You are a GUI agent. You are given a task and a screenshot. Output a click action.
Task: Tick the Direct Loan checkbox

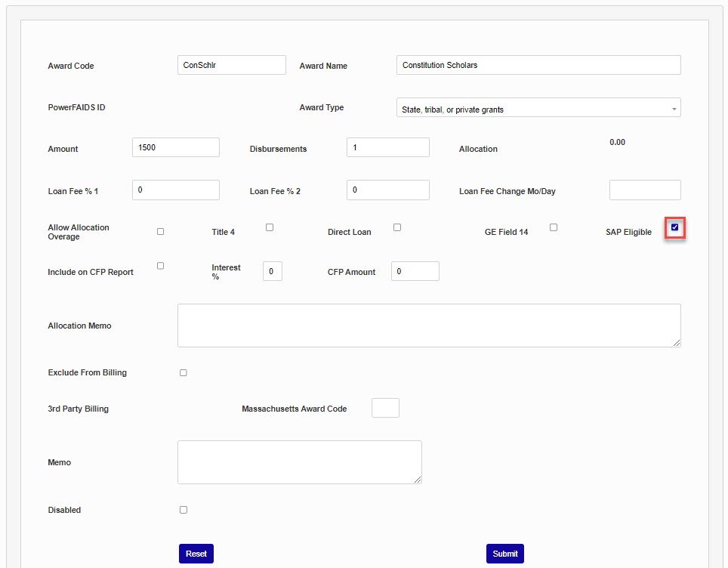(x=397, y=227)
